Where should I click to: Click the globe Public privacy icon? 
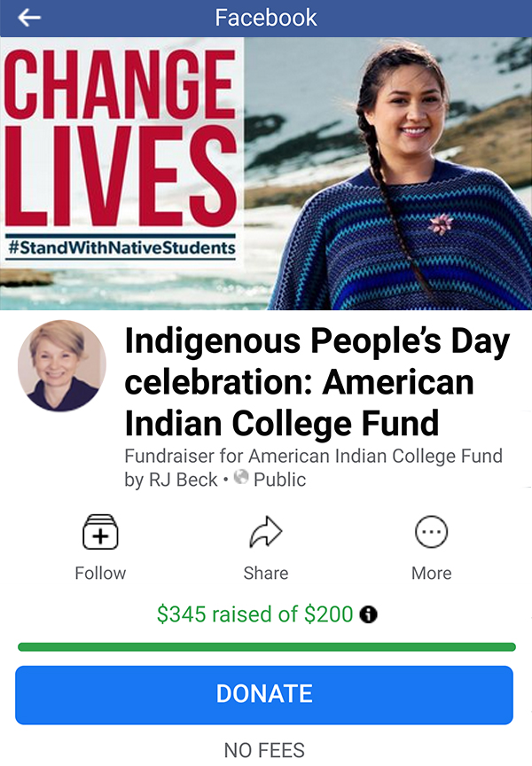(241, 477)
